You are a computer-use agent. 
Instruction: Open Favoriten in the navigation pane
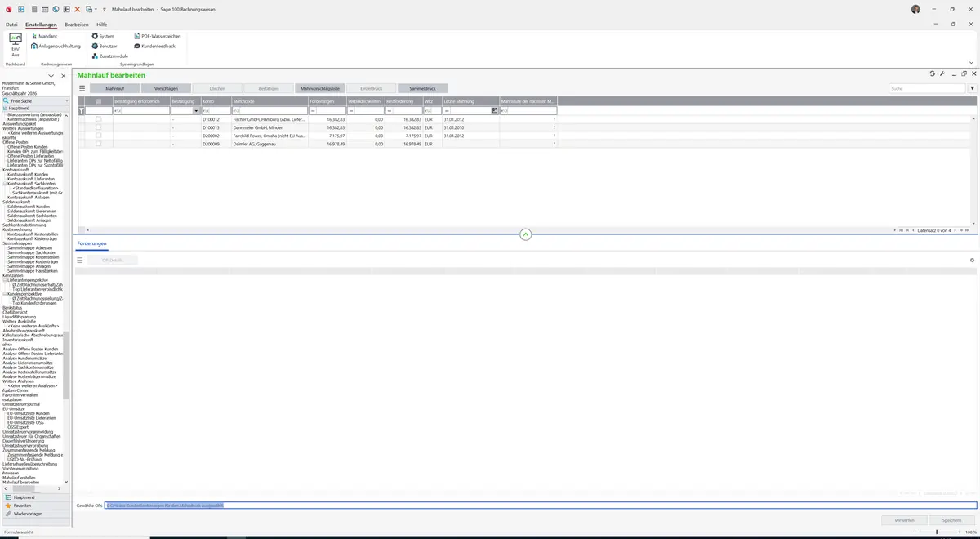[x=34, y=506]
